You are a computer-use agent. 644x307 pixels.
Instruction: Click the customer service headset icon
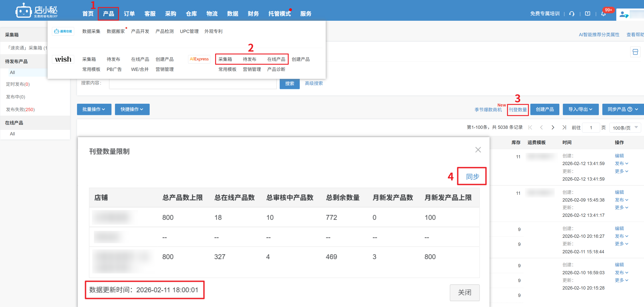tap(572, 14)
